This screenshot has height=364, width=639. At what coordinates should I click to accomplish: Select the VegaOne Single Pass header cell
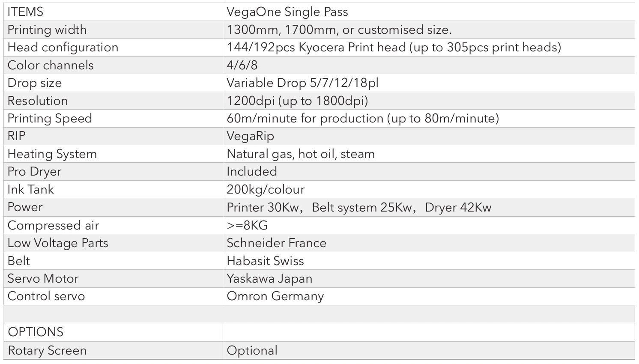tap(287, 12)
